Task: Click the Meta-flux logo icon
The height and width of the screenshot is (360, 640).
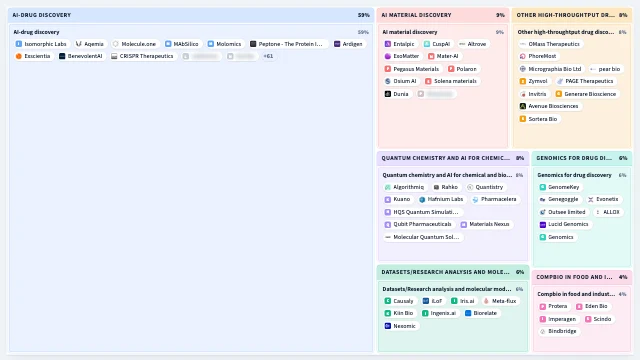Action: (x=486, y=301)
